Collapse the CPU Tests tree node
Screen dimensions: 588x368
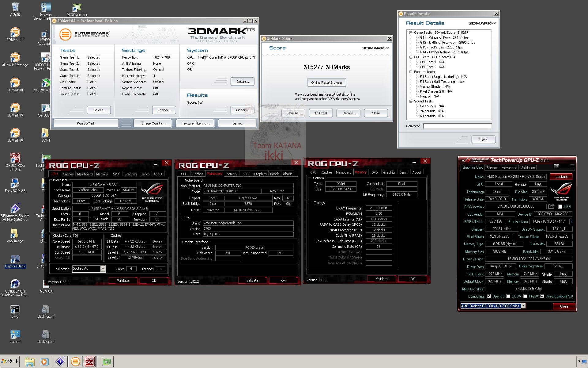[411, 57]
